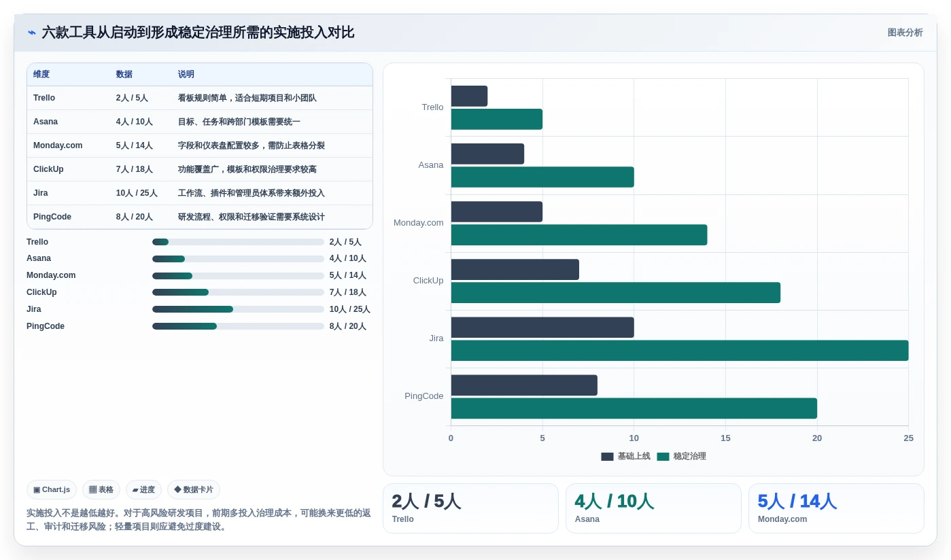Click the PingCode progress bar
The height and width of the screenshot is (560, 951).
pos(238,326)
